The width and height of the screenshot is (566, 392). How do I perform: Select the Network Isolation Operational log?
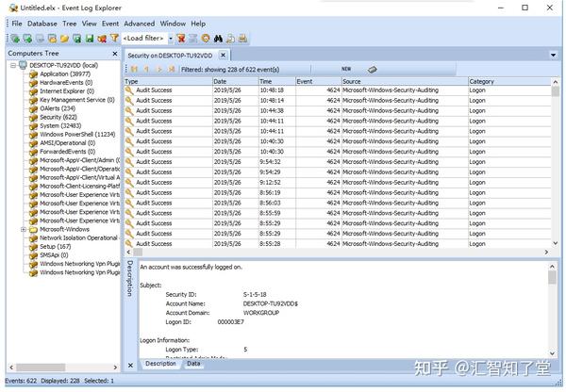78,238
